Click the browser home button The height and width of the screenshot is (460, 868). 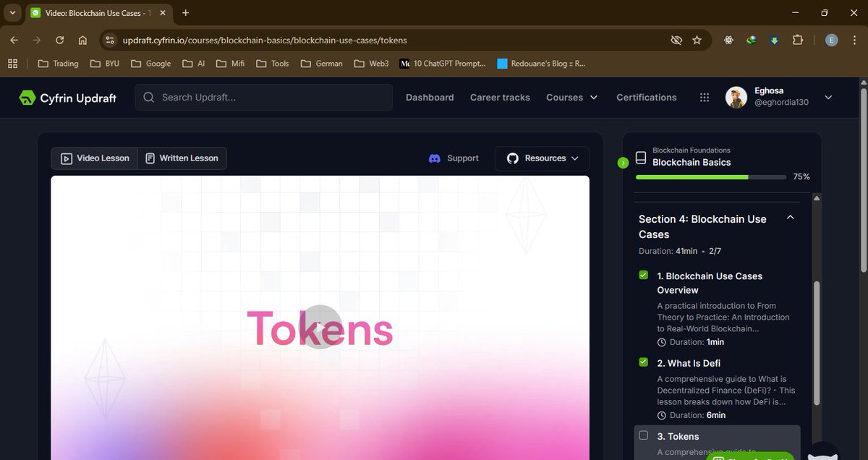[x=82, y=41]
